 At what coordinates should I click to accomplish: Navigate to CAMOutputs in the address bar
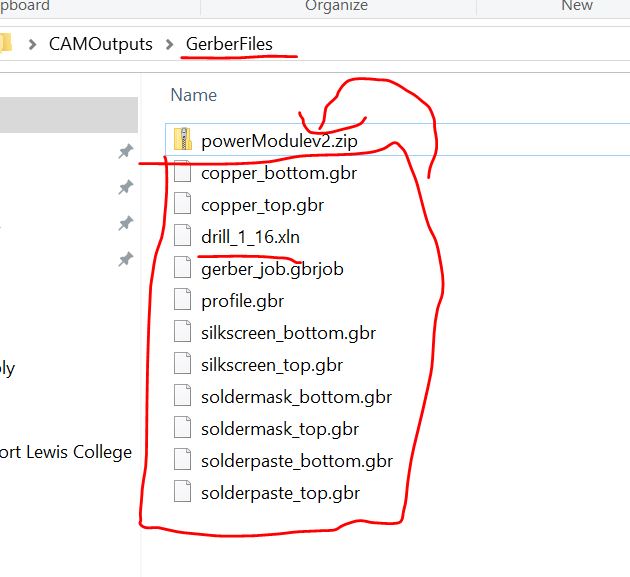click(100, 45)
